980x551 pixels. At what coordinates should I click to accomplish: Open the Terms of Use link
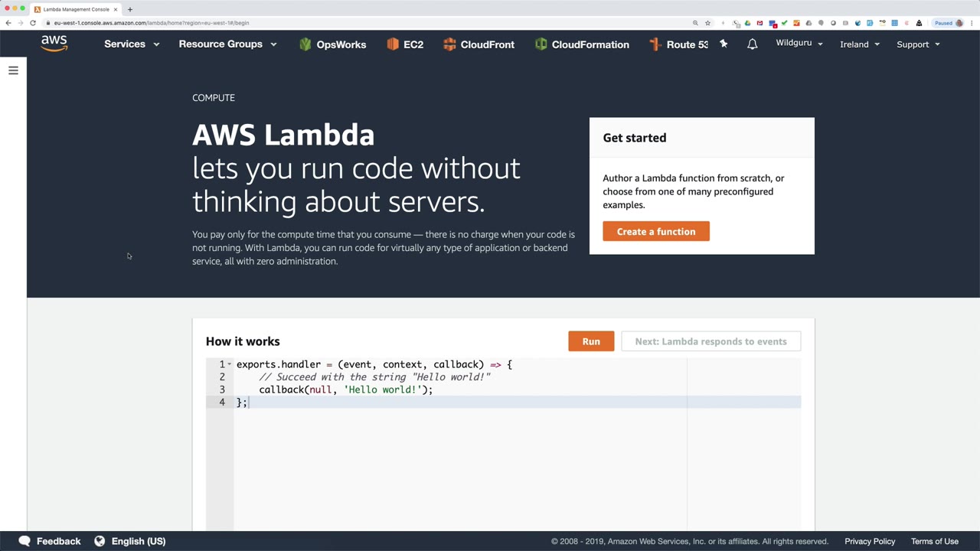[x=935, y=541]
